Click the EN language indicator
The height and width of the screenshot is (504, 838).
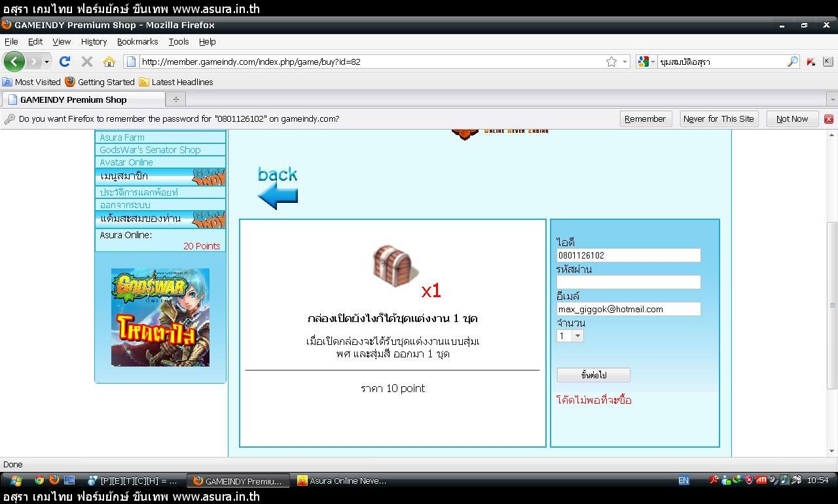tap(683, 480)
